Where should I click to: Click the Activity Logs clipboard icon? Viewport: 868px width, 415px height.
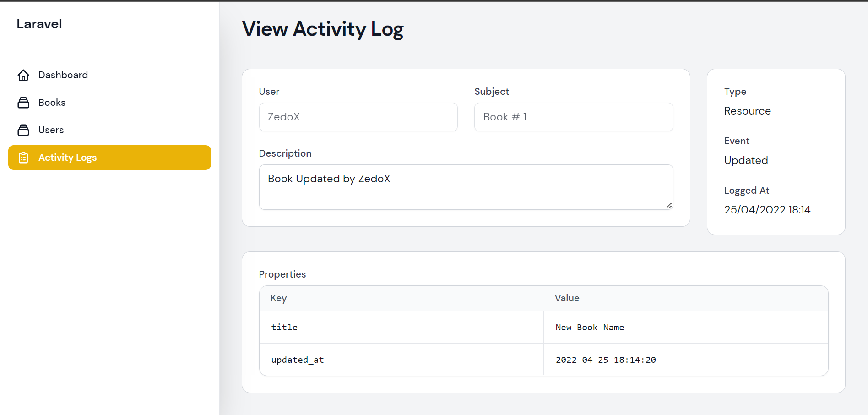[23, 158]
